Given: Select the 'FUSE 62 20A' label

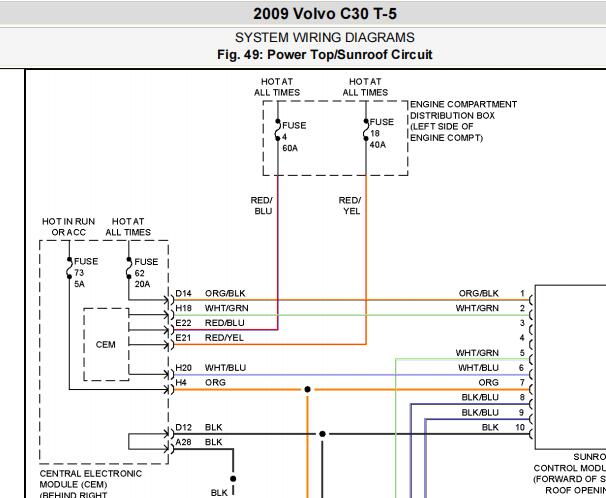Looking at the screenshot, I should tap(146, 273).
